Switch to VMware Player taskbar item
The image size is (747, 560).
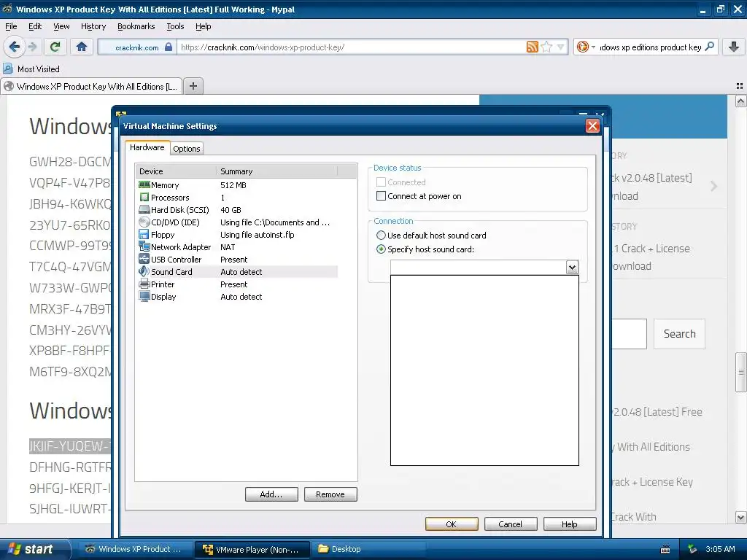(252, 549)
